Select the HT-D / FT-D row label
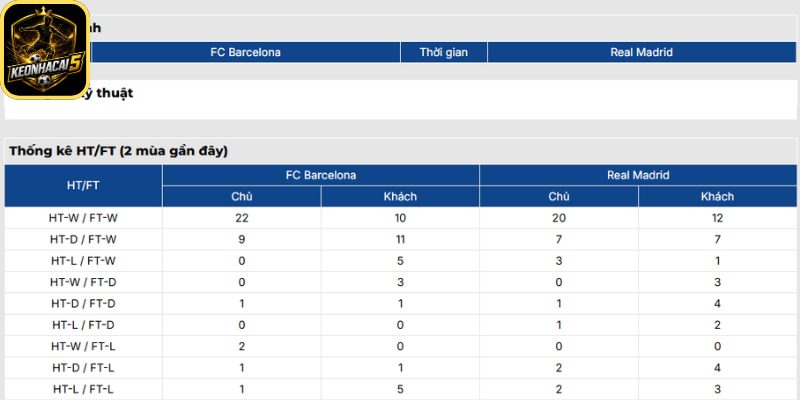 point(83,304)
